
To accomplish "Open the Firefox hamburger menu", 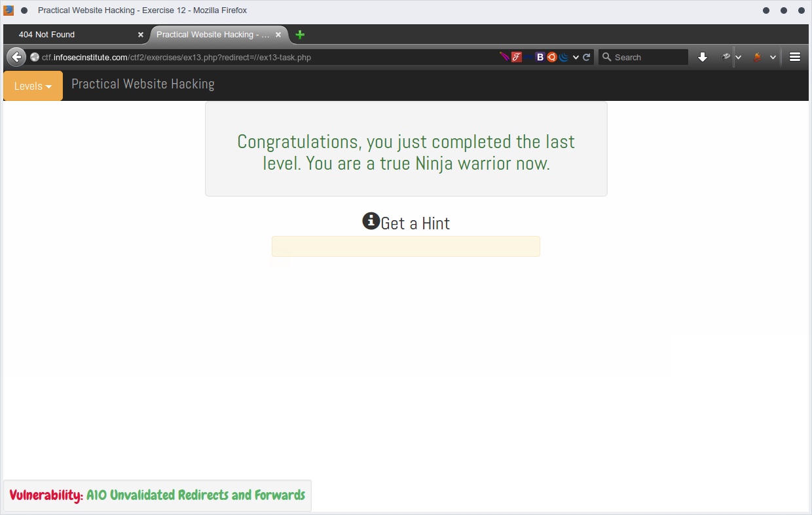I will click(795, 57).
